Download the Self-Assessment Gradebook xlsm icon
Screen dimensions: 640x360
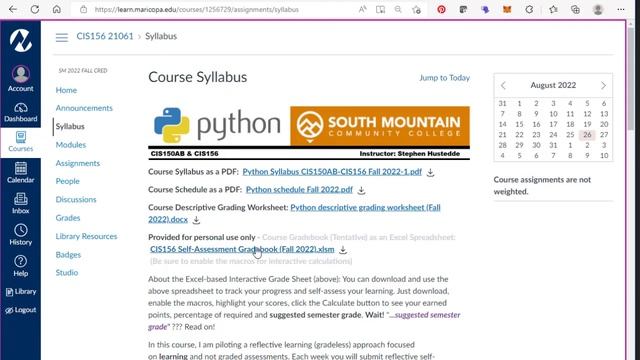click(x=343, y=249)
